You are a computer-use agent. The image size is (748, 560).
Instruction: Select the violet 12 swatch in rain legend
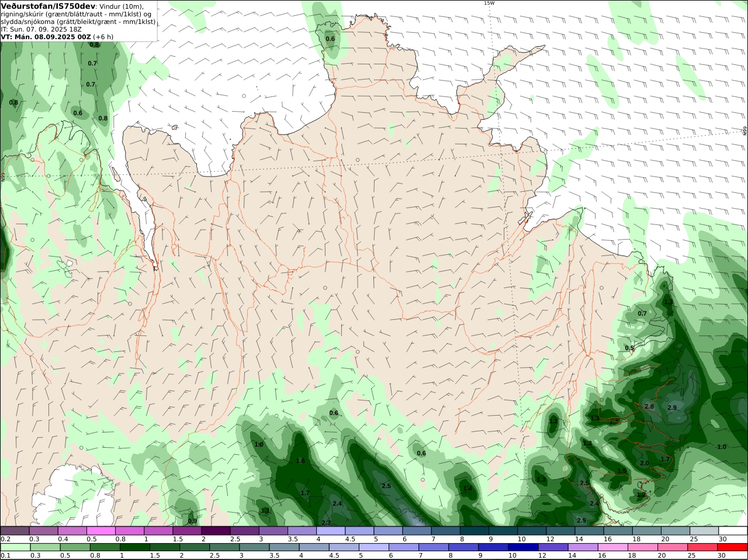click(x=553, y=547)
